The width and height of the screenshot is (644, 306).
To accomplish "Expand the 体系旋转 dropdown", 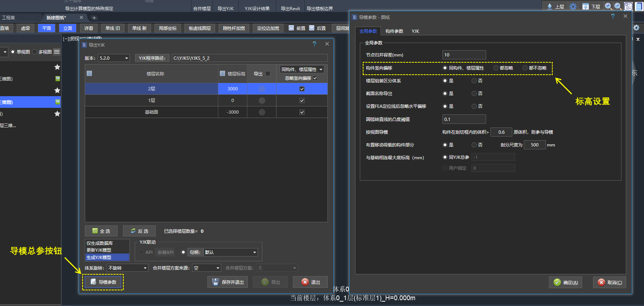I will coord(128,268).
